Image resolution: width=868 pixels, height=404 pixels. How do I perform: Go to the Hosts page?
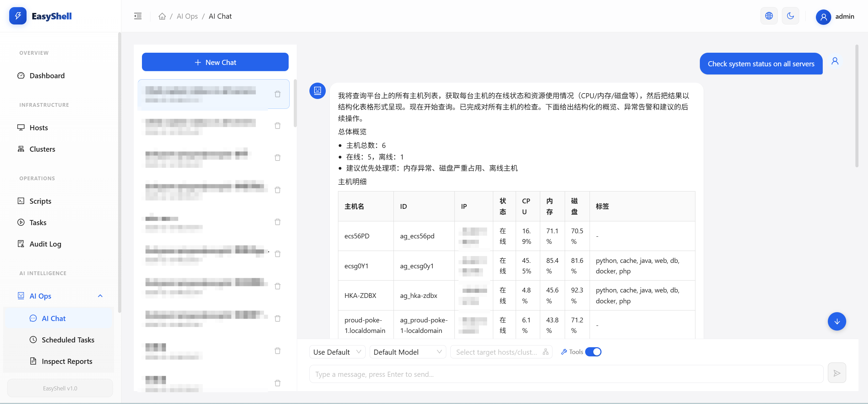tap(38, 128)
